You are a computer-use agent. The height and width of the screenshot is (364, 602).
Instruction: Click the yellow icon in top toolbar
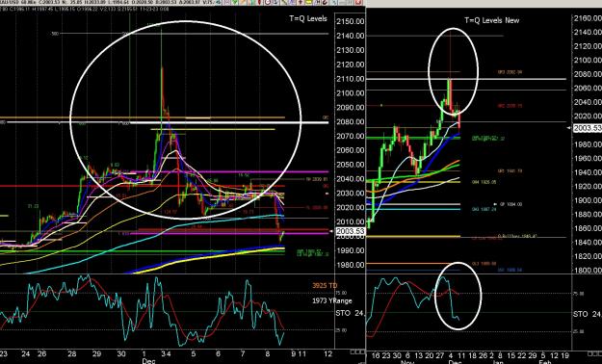(308, 2)
